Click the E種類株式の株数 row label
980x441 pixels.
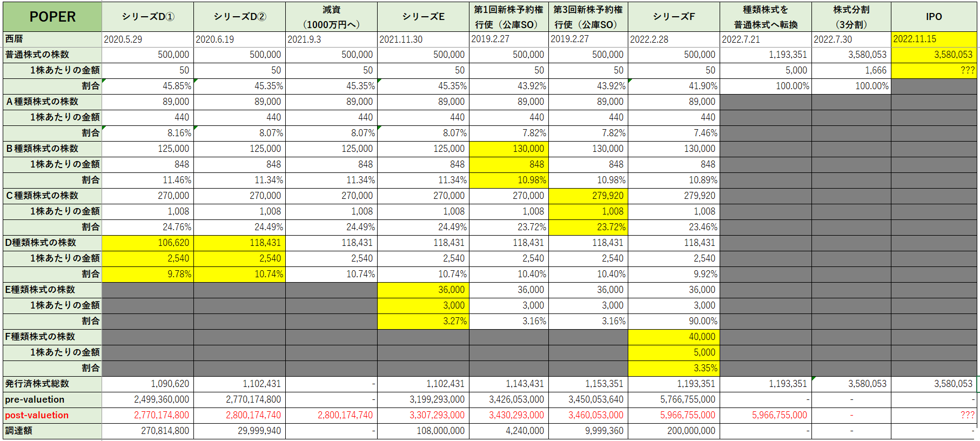[52, 290]
